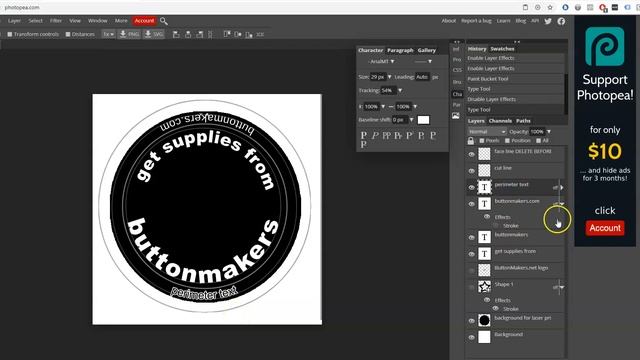The width and height of the screenshot is (640, 360).
Task: Click the font Size input field
Action: (x=378, y=77)
